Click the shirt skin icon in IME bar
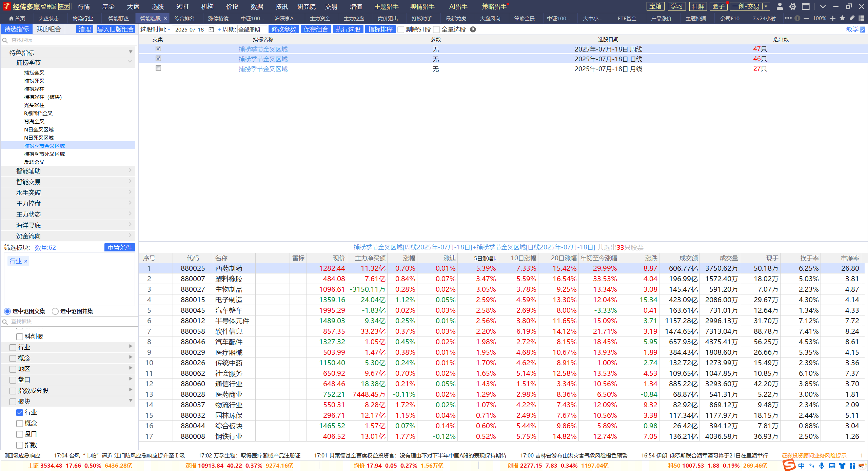The height and width of the screenshot is (471, 868). tap(842, 466)
